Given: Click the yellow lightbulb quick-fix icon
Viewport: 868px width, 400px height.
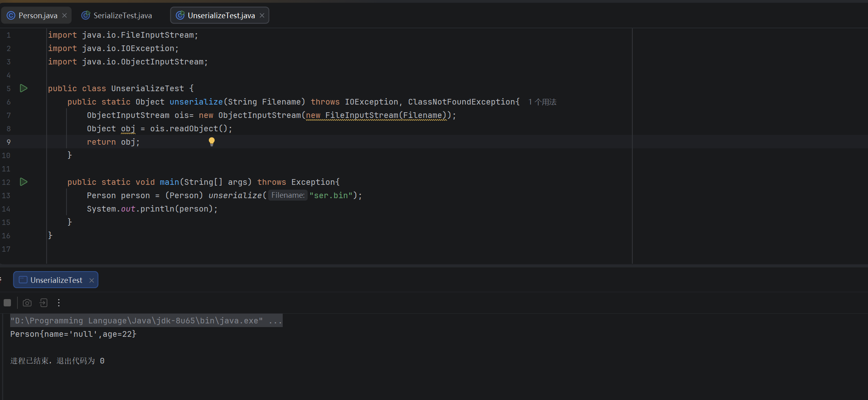Looking at the screenshot, I should coord(212,141).
